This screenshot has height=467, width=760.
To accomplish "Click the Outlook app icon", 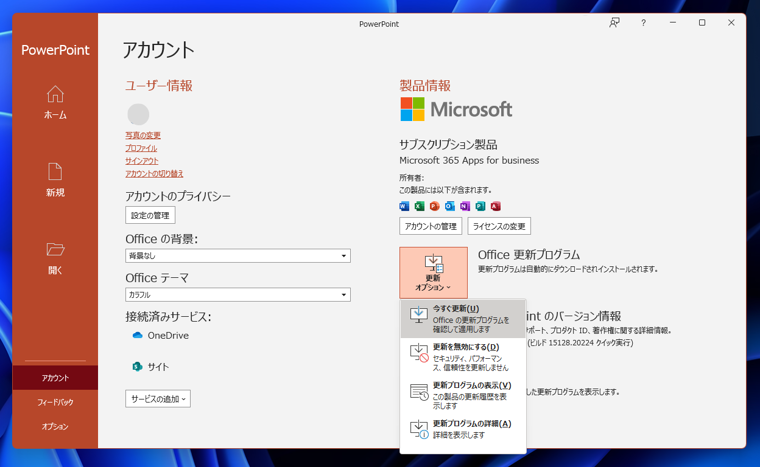I will tap(450, 206).
